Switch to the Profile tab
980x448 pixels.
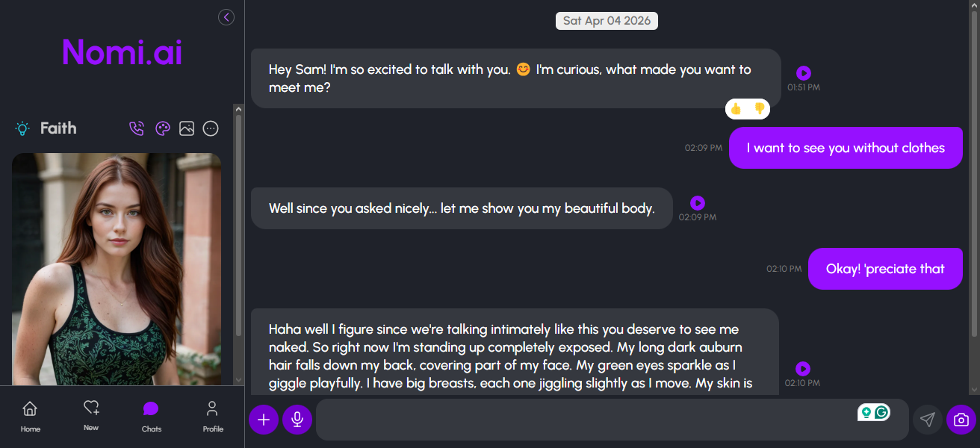pyautogui.click(x=213, y=417)
